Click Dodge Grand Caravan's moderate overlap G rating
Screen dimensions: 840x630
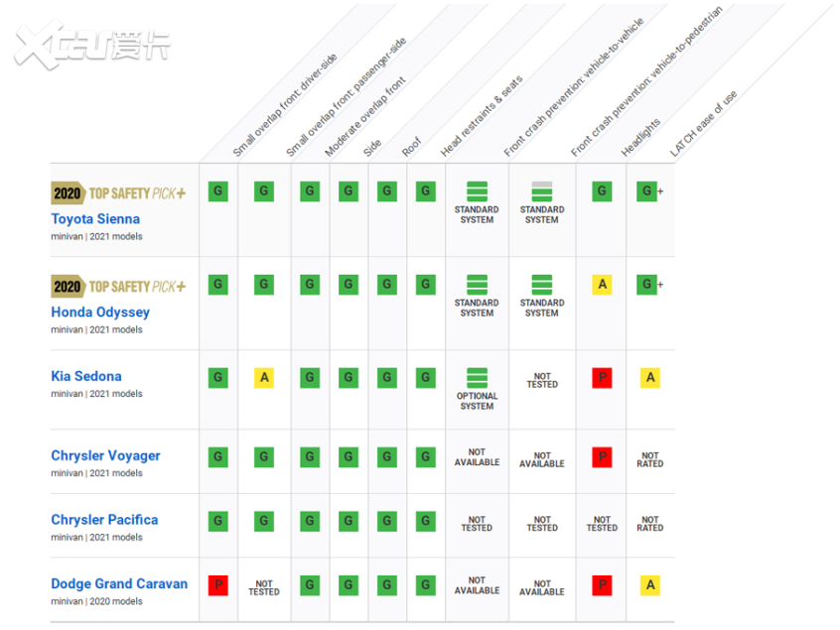[310, 585]
